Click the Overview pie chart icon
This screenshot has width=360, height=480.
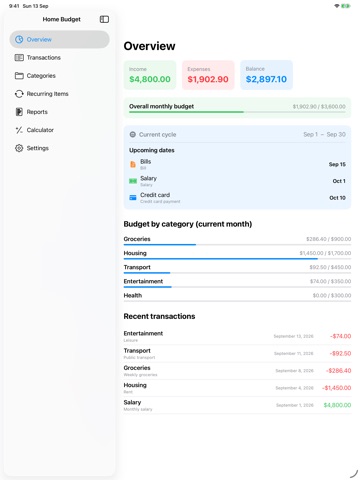[19, 39]
